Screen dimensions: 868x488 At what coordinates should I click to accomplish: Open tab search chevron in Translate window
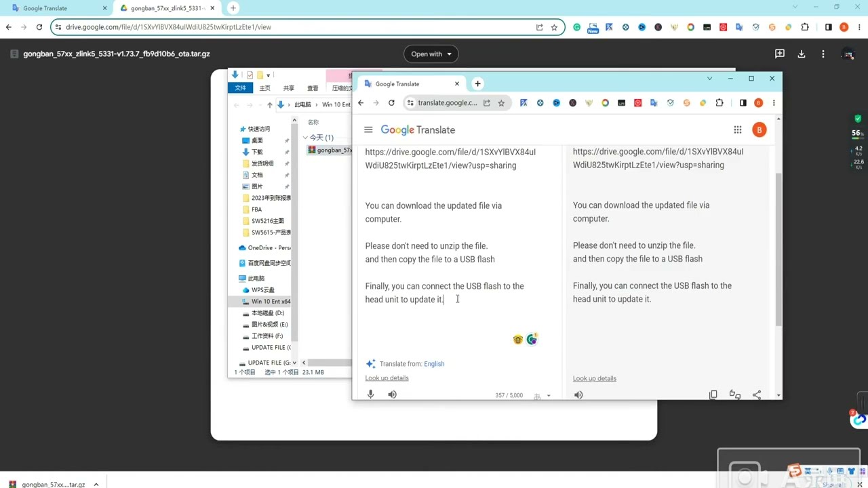[x=709, y=79]
